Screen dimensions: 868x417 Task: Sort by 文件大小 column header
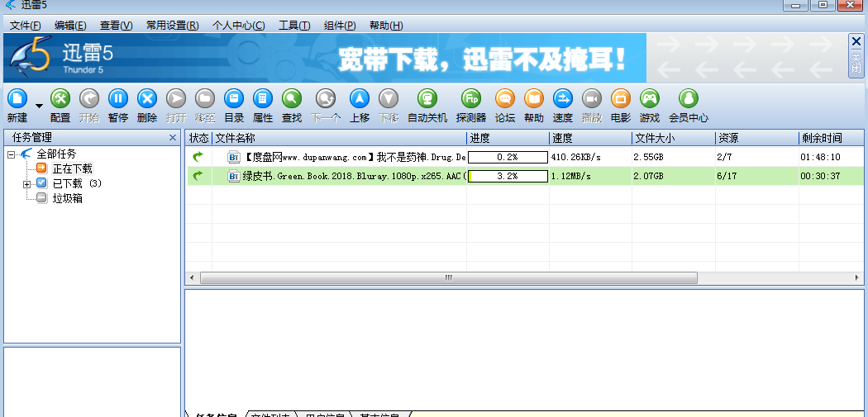tap(674, 138)
